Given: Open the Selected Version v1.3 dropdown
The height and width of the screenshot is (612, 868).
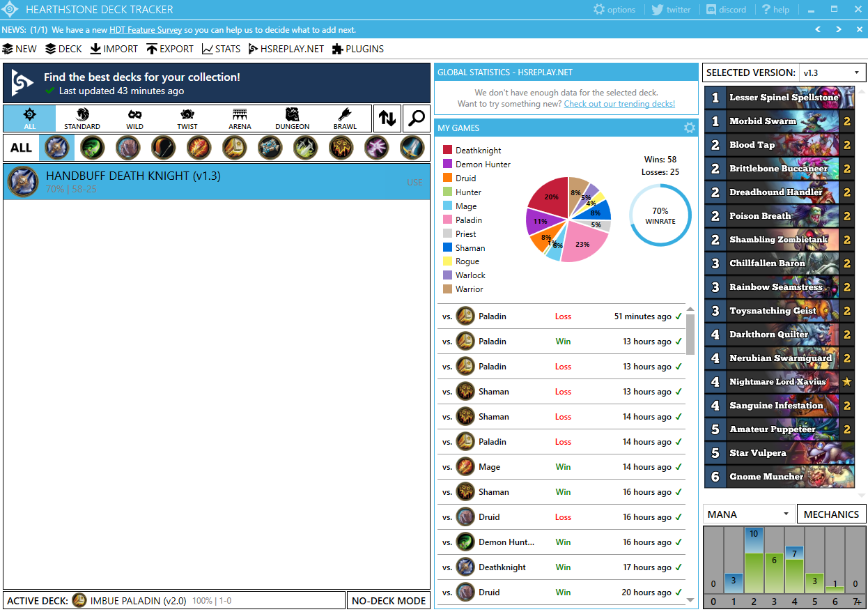Looking at the screenshot, I should (x=832, y=72).
